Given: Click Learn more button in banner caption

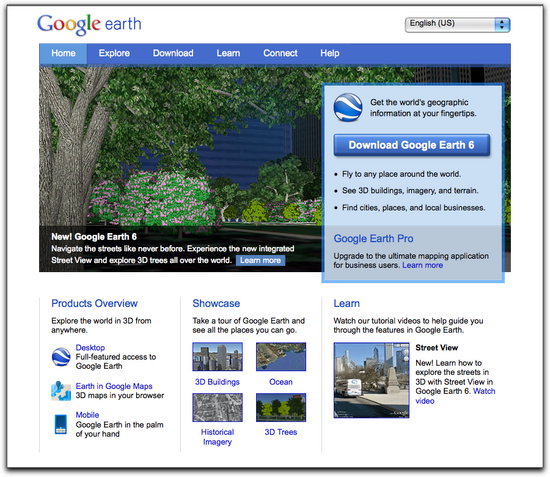Looking at the screenshot, I should 260,260.
